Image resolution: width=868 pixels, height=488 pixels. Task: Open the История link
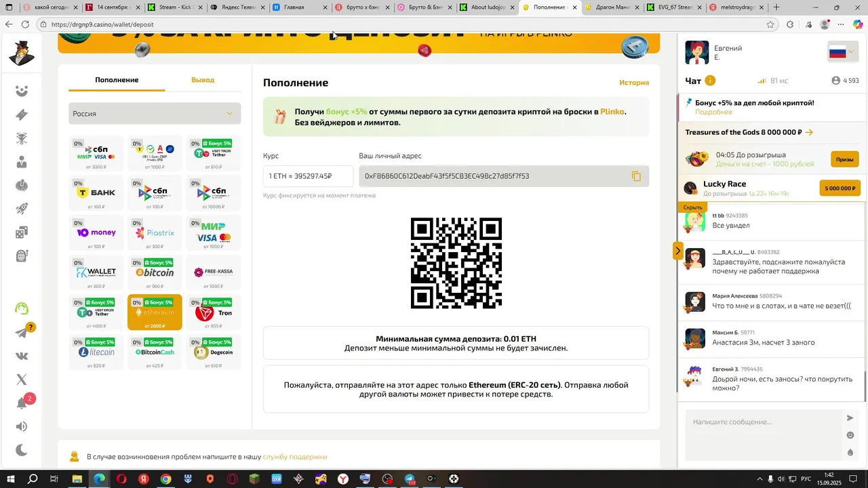click(634, 83)
